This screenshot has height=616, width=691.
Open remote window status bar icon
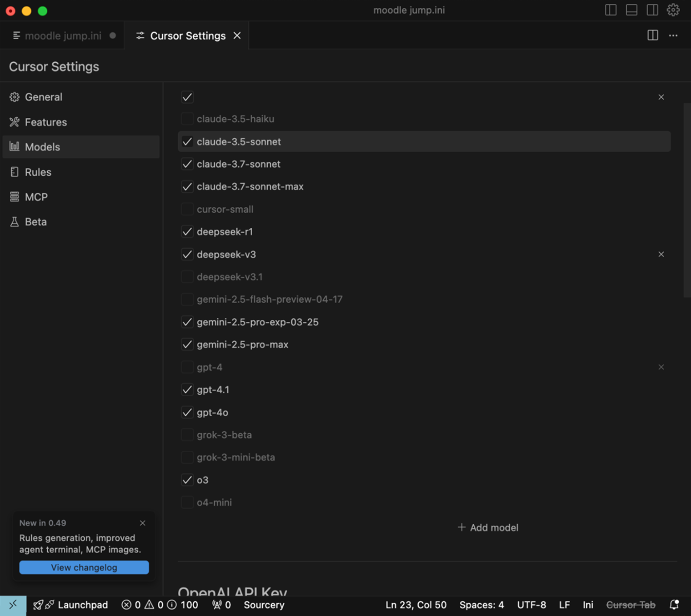tap(13, 605)
